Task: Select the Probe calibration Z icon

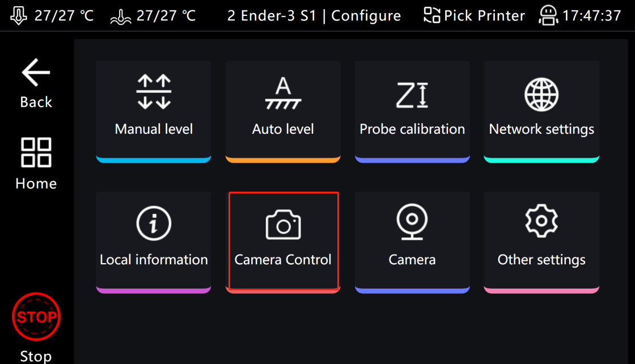Action: (412, 94)
